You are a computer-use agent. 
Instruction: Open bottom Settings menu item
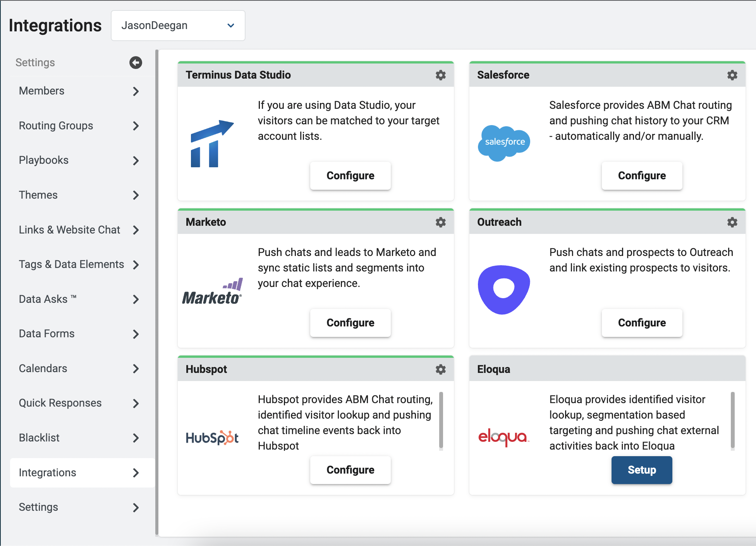[x=82, y=507]
